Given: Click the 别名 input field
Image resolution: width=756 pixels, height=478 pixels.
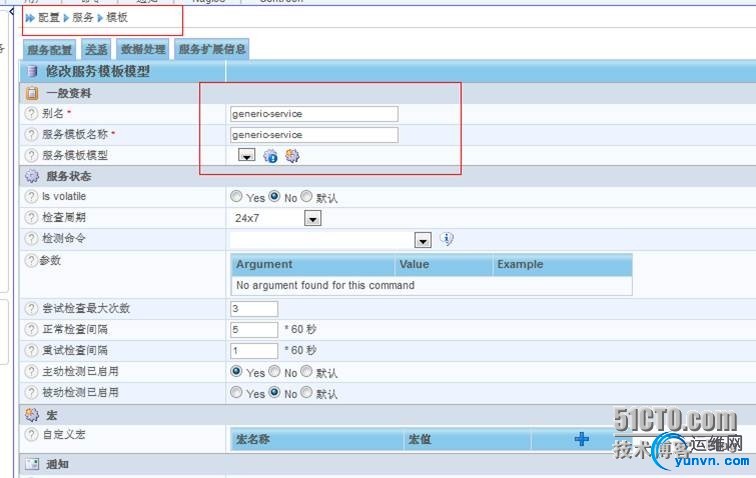Looking at the screenshot, I should (x=314, y=114).
